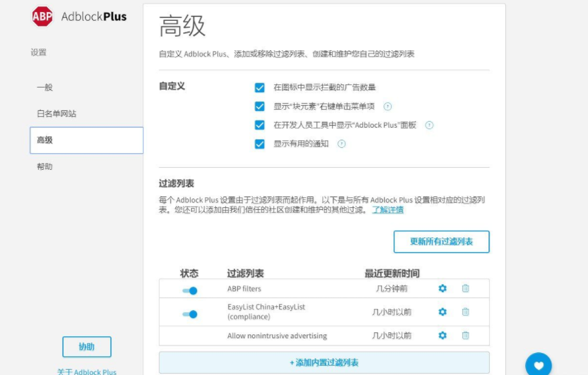Click the ABP logo icon

click(42, 16)
